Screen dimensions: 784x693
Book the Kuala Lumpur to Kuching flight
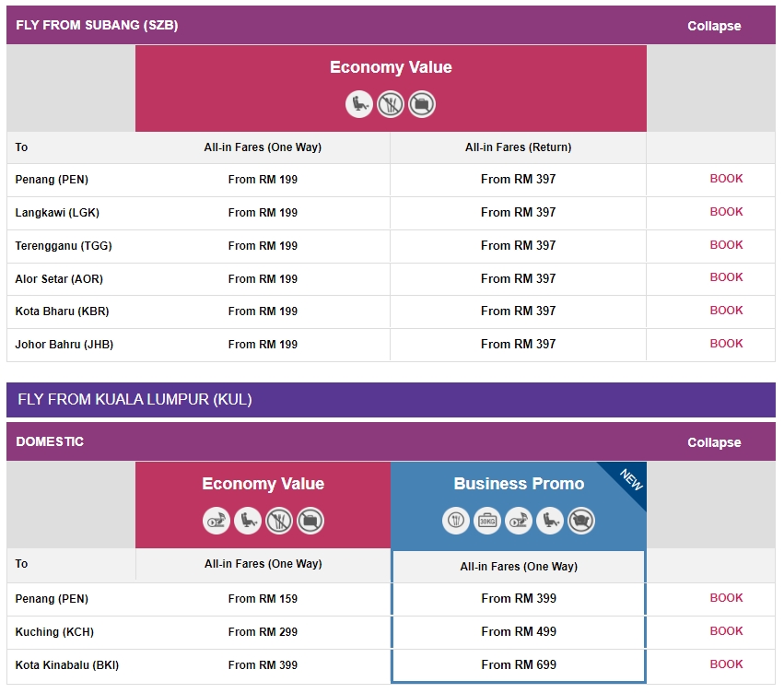tap(726, 631)
